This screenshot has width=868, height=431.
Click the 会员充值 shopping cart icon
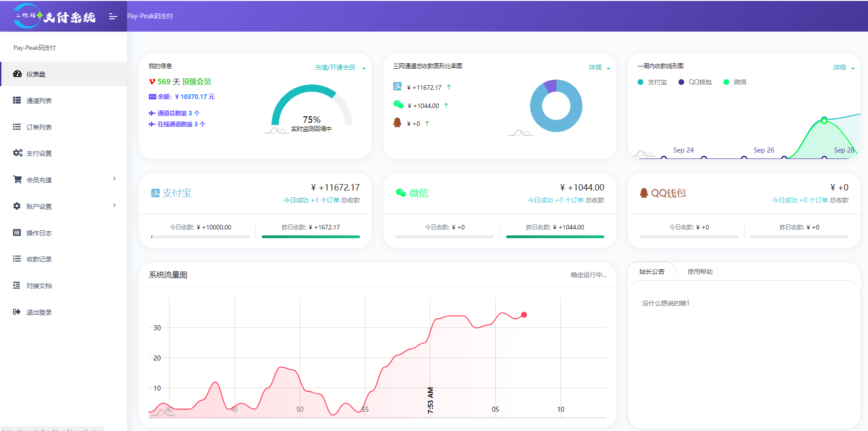(x=17, y=180)
